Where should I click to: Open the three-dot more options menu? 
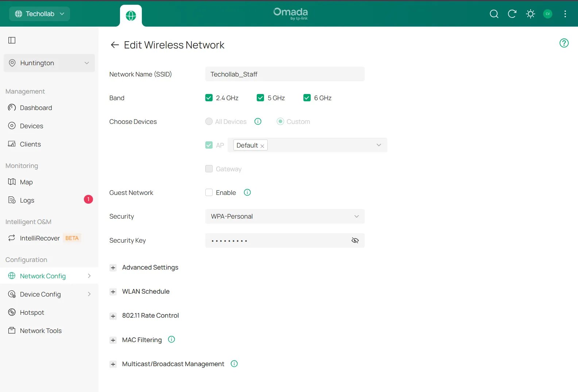(x=565, y=14)
